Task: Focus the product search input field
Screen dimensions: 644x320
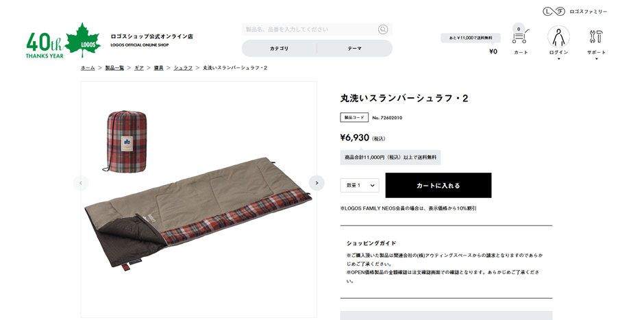Action: tap(310, 29)
